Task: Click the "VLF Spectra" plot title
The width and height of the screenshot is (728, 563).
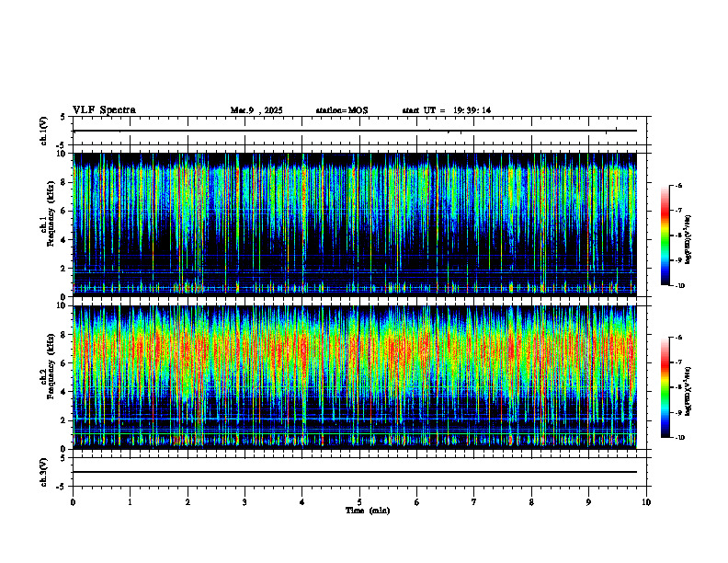Action: coord(104,110)
